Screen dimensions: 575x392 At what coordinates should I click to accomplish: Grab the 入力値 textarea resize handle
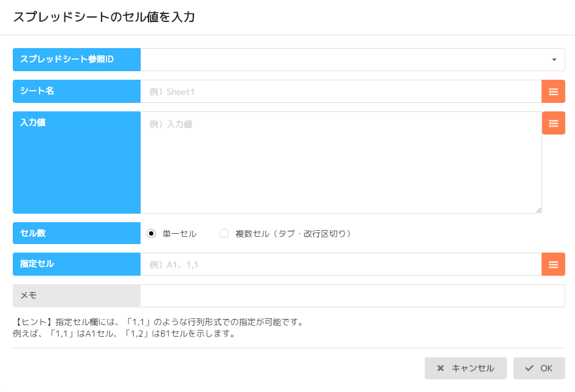click(538, 210)
